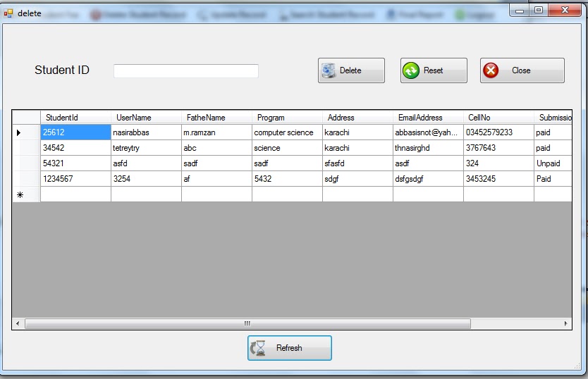The image size is (588, 379).
Task: Click the FatheName column header
Action: pyautogui.click(x=216, y=118)
